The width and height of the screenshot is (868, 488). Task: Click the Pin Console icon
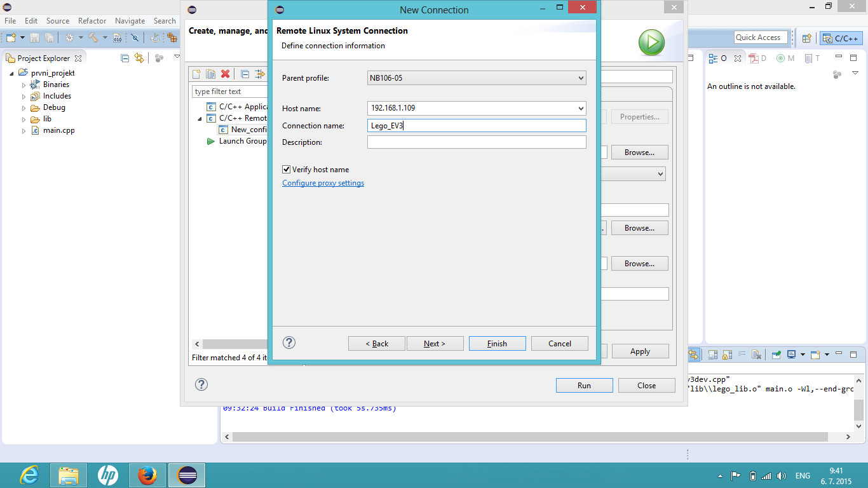(x=776, y=355)
